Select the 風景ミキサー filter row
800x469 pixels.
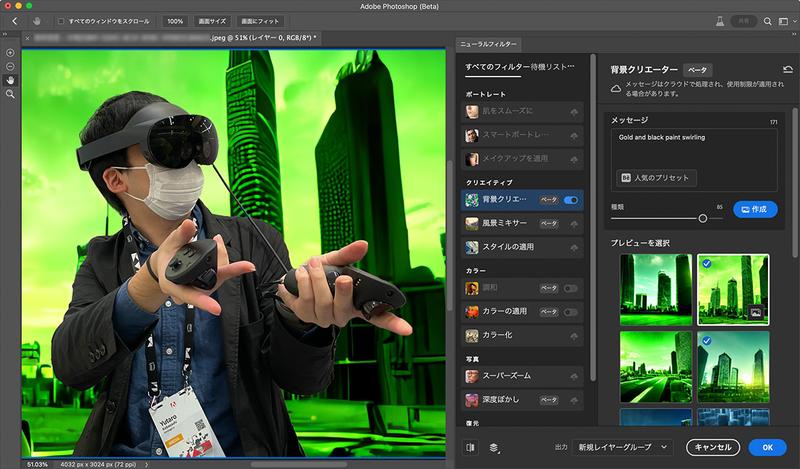(522, 224)
